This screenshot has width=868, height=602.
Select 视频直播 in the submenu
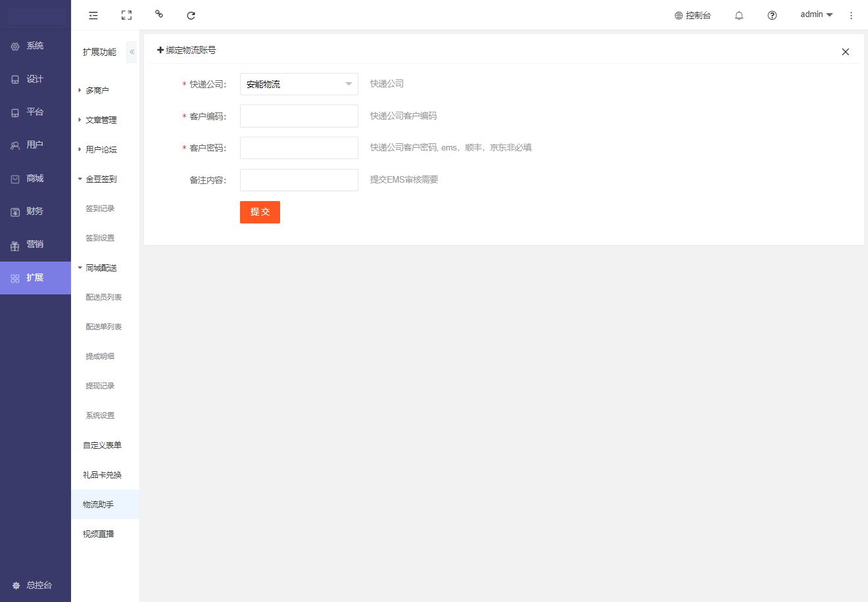coord(99,534)
